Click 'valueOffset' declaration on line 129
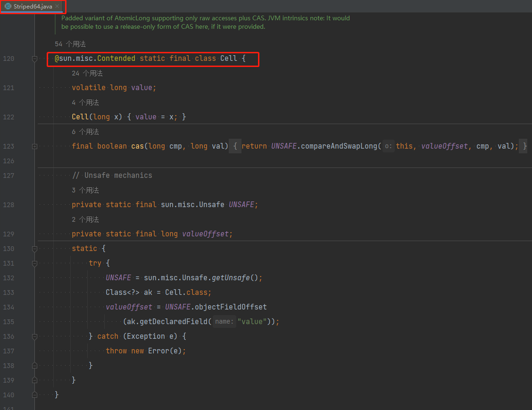Image resolution: width=532 pixels, height=410 pixels. pos(205,234)
